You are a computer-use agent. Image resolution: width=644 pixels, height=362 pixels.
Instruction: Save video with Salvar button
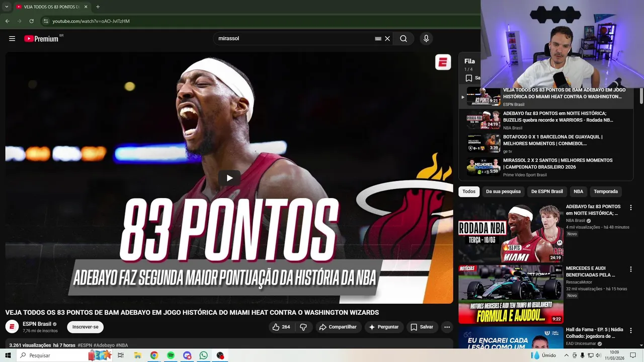pos(422,327)
